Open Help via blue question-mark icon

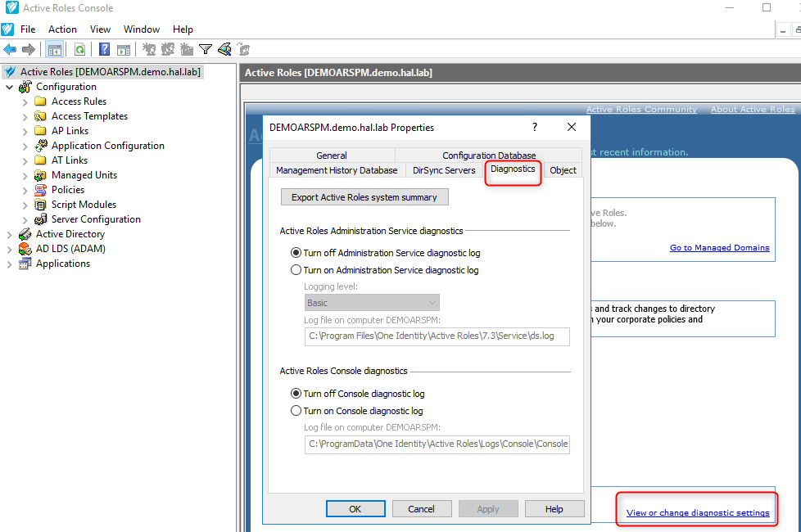click(x=104, y=50)
